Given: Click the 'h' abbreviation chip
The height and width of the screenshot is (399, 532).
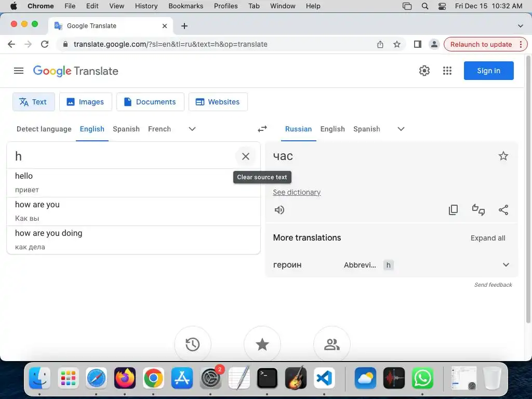Looking at the screenshot, I should 389,265.
